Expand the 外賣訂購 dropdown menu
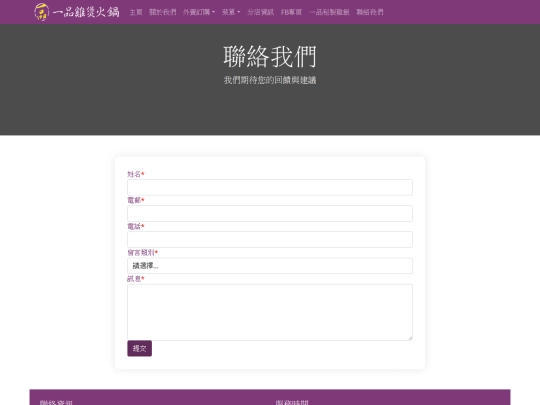The height and width of the screenshot is (405, 540). click(x=199, y=12)
